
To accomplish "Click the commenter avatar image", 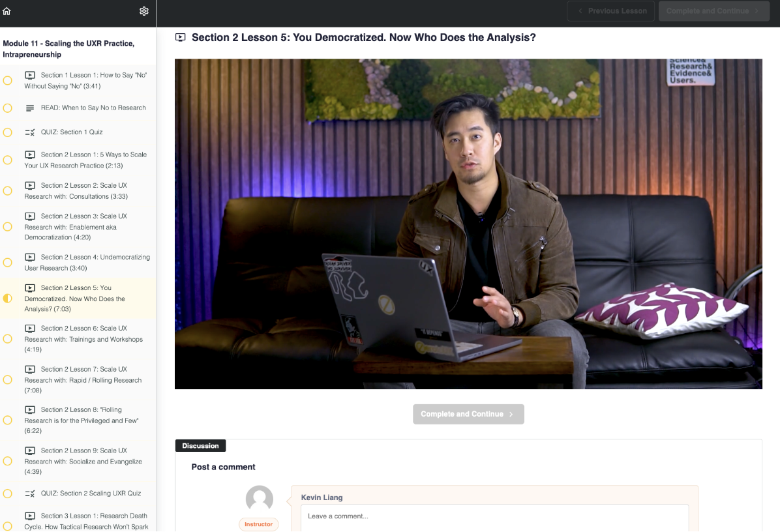I will click(x=259, y=499).
